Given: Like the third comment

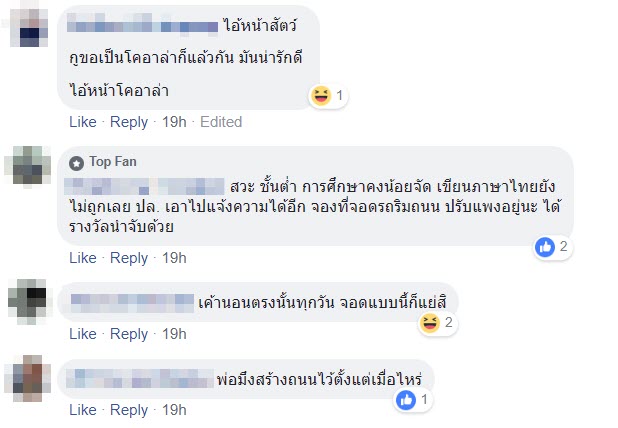Looking at the screenshot, I should (83, 334).
